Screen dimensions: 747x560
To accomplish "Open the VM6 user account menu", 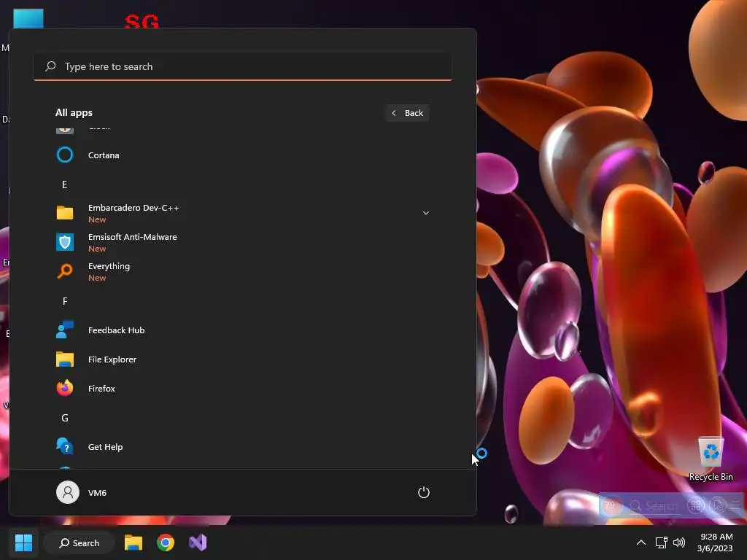I will click(x=82, y=492).
